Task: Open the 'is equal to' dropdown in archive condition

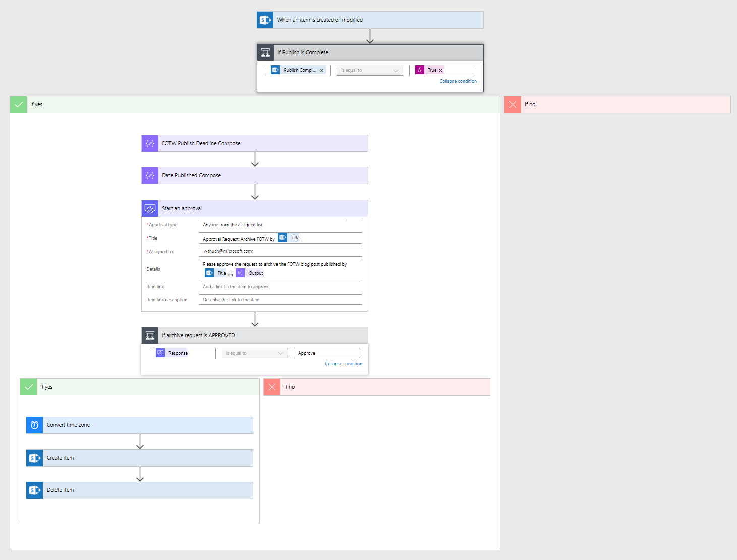Action: (x=255, y=353)
